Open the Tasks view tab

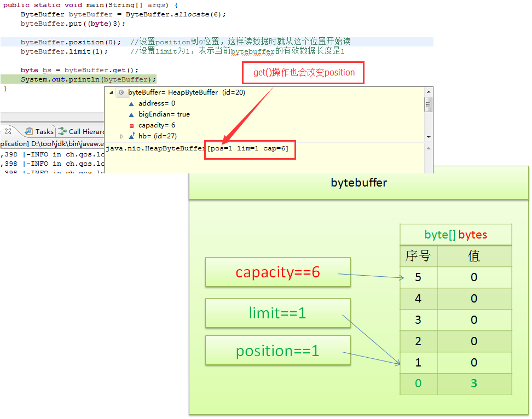44,131
